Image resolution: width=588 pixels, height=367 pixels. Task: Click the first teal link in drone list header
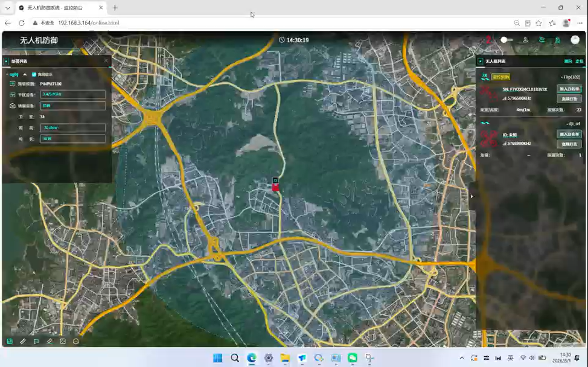[568, 61]
